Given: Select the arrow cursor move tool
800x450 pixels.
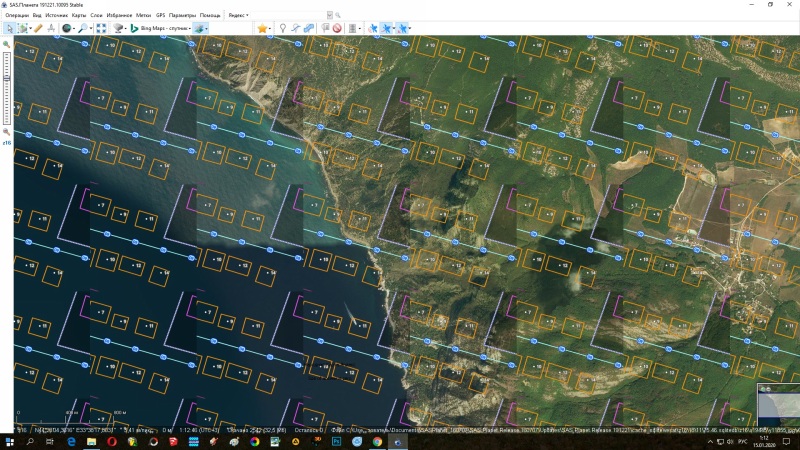Looking at the screenshot, I should [10, 28].
